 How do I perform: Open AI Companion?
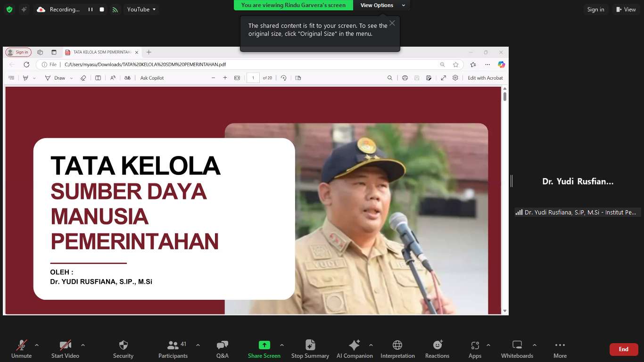point(354,345)
